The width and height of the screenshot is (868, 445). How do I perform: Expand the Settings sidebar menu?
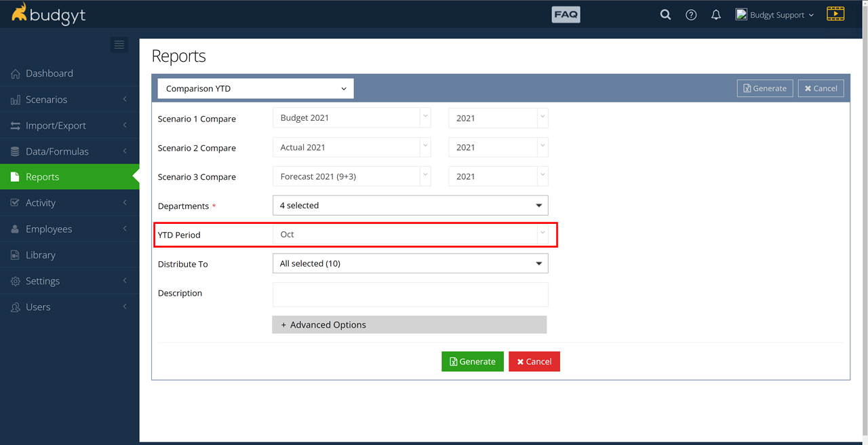point(43,281)
